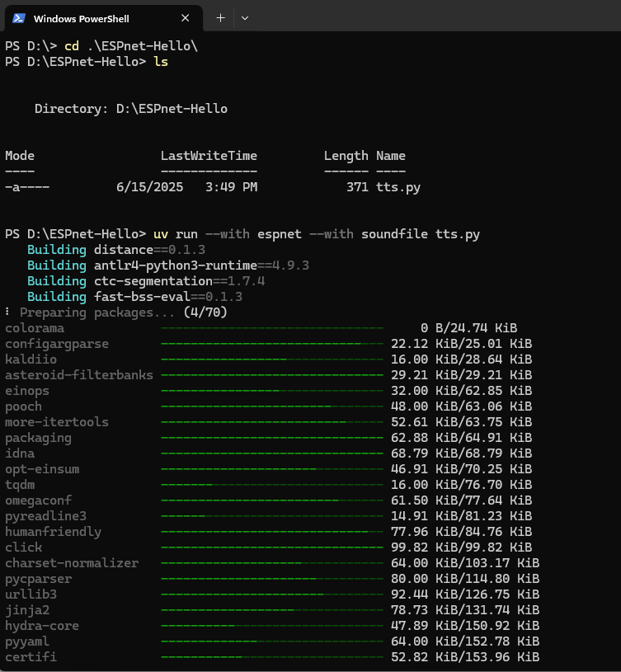Click the jinja2 package name
This screenshot has width=621, height=672.
coord(27,610)
